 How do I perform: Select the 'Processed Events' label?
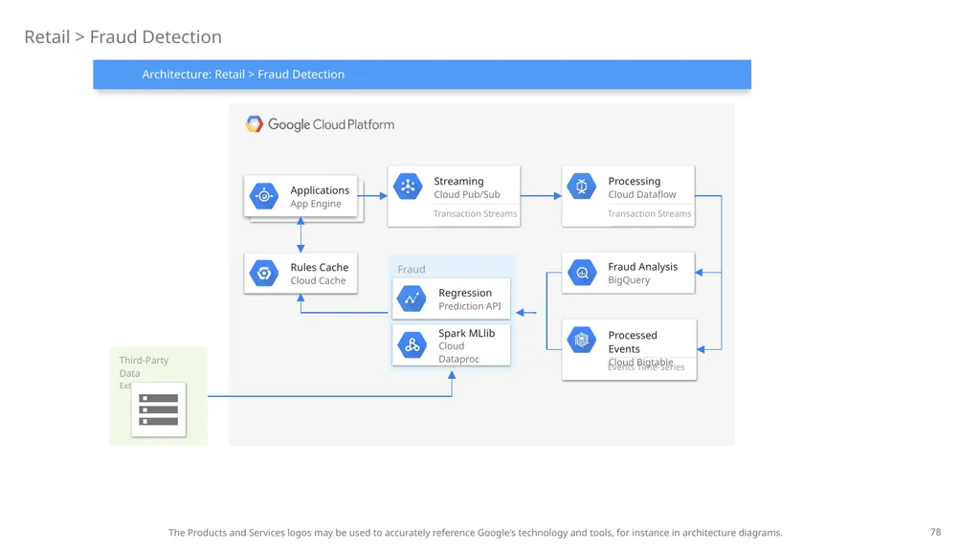click(x=633, y=342)
